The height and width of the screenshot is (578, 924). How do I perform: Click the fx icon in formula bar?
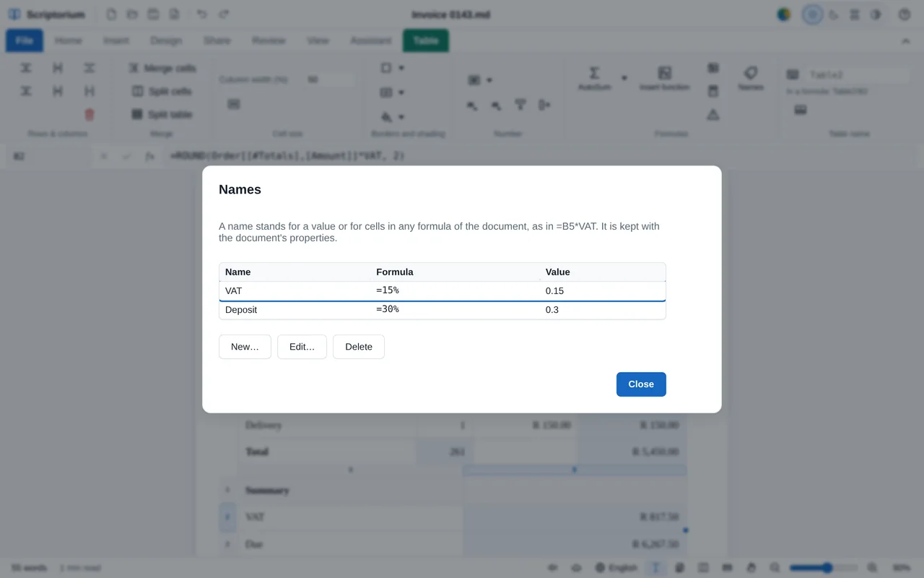[x=149, y=156]
